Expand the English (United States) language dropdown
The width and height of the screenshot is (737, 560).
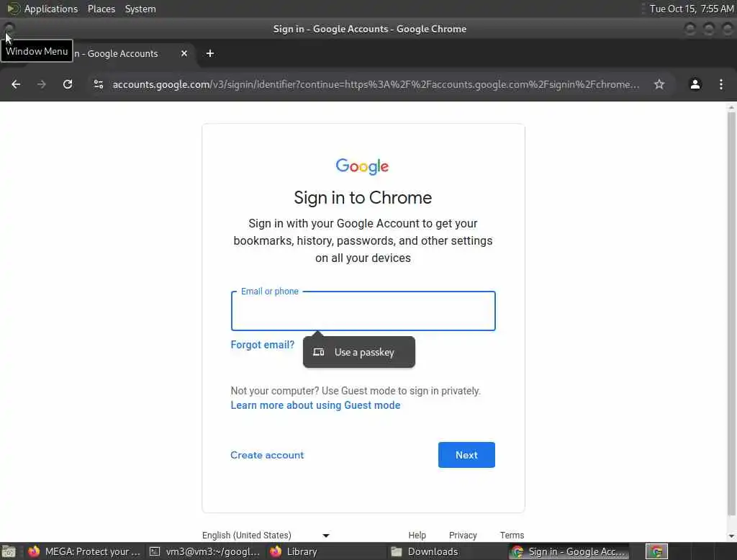coord(266,535)
